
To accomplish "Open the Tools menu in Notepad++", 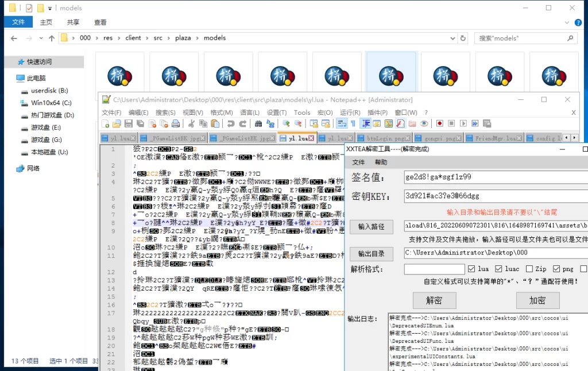I will [x=302, y=113].
